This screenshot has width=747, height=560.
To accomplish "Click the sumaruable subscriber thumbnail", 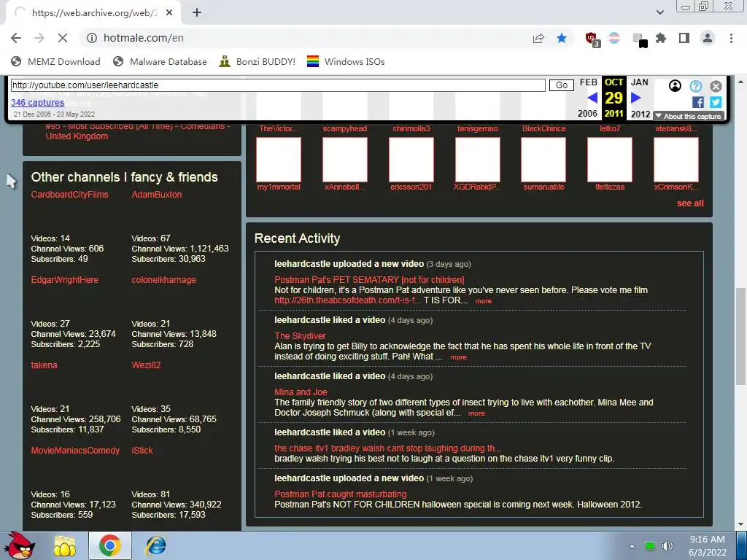I will tap(543, 160).
